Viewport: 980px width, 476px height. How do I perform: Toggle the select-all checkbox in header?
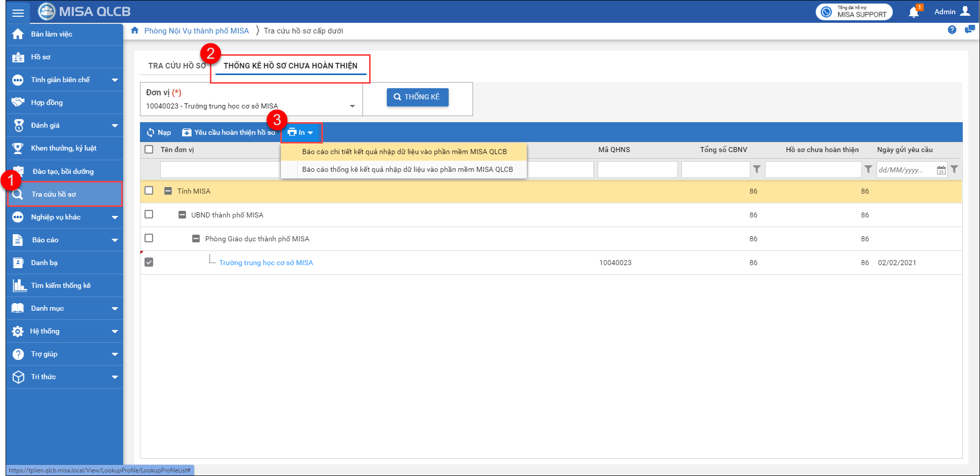pos(149,150)
